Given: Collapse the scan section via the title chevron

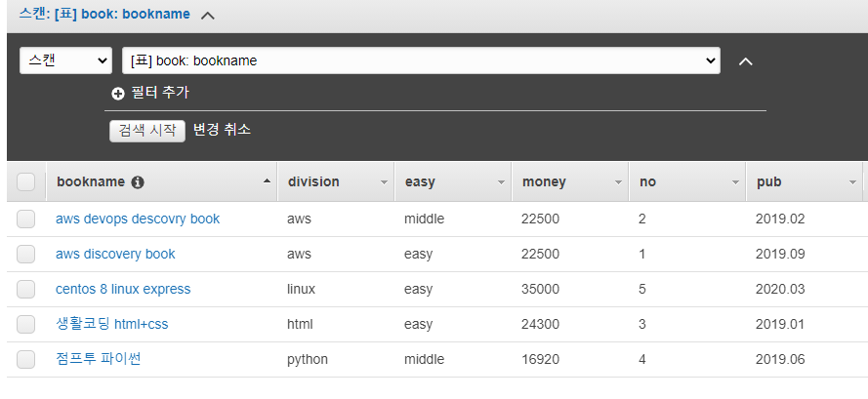Looking at the screenshot, I should point(208,16).
